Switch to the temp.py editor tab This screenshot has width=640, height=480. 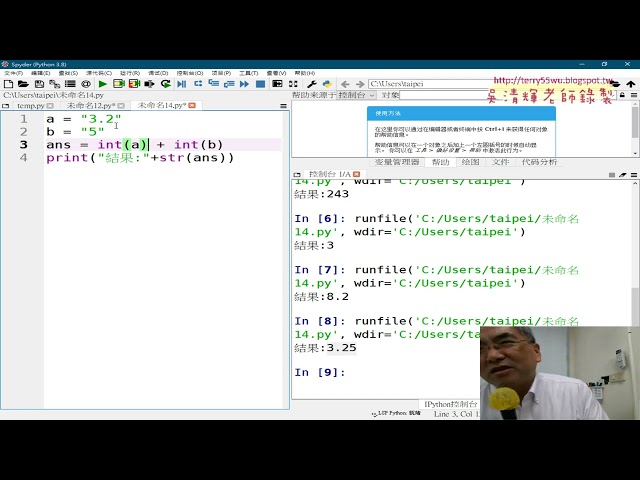tap(29, 105)
